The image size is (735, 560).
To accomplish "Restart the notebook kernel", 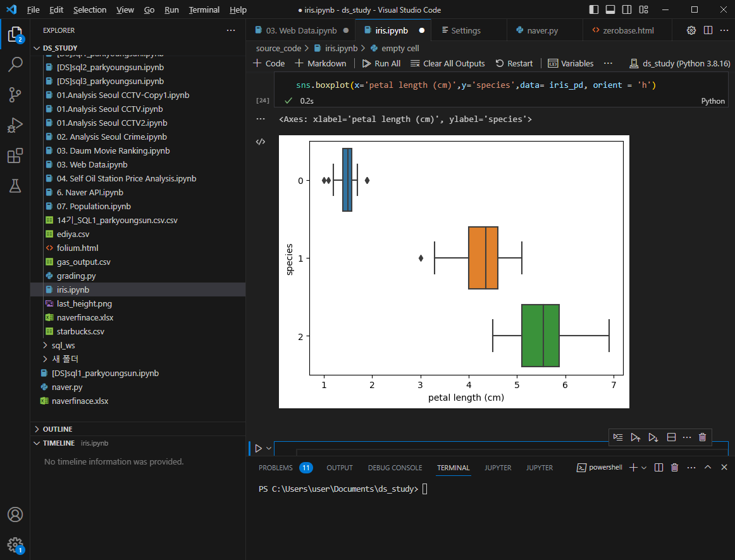I will [x=514, y=63].
